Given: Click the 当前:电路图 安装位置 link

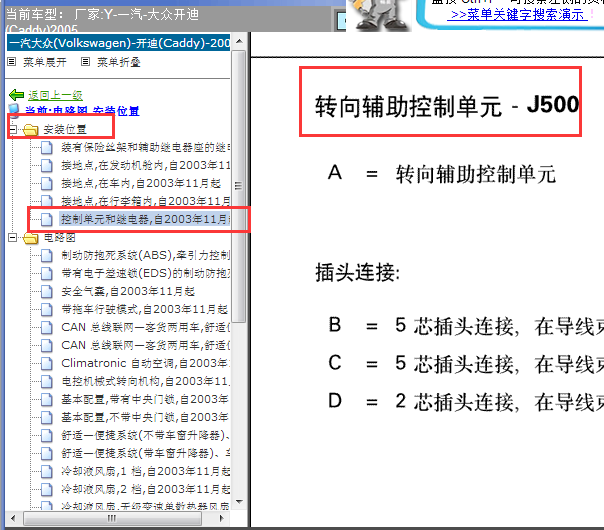Looking at the screenshot, I should point(82,111).
